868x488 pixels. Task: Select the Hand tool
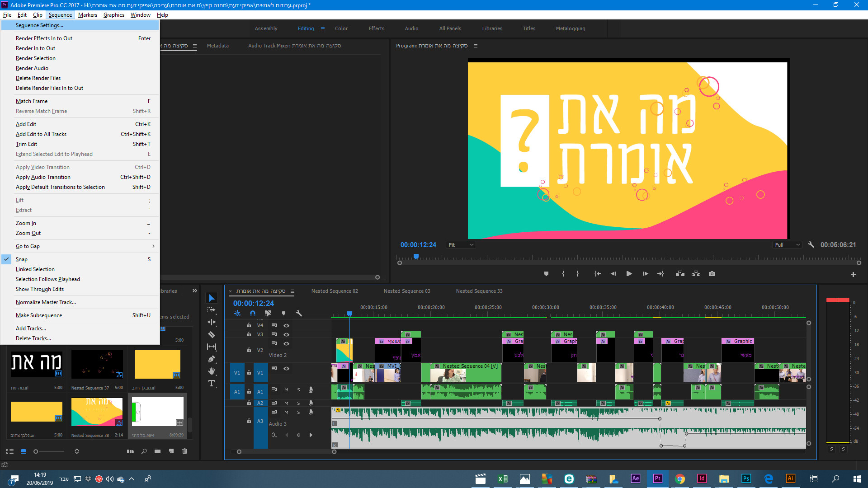(211, 371)
